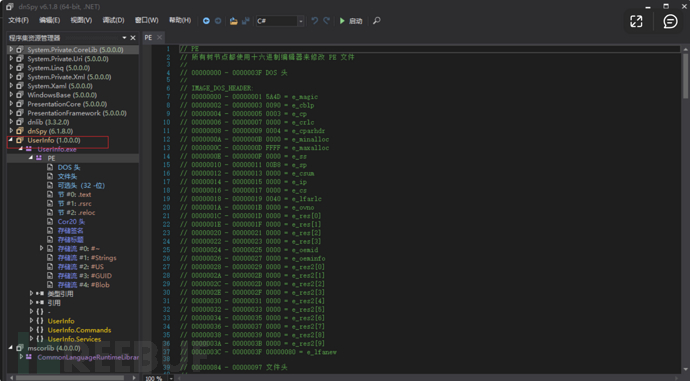Close the PE tab
This screenshot has height=381, width=690.
point(159,37)
